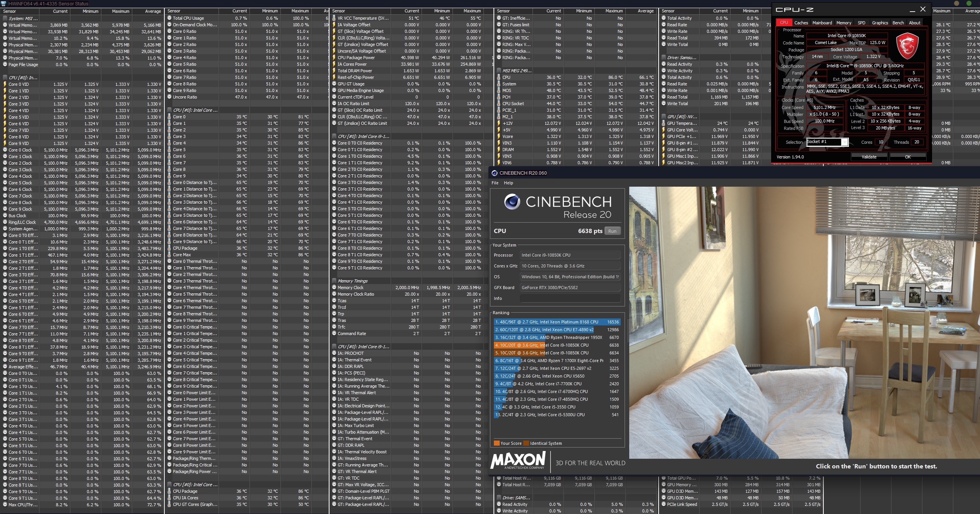
Task: Click the CPU Socket temperature icon
Action: [x=499, y=104]
